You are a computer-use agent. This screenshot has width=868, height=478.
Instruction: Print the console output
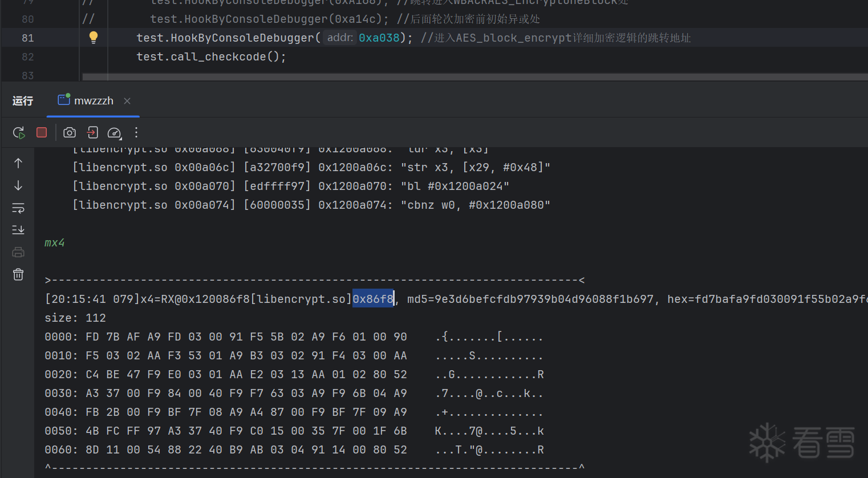18,252
